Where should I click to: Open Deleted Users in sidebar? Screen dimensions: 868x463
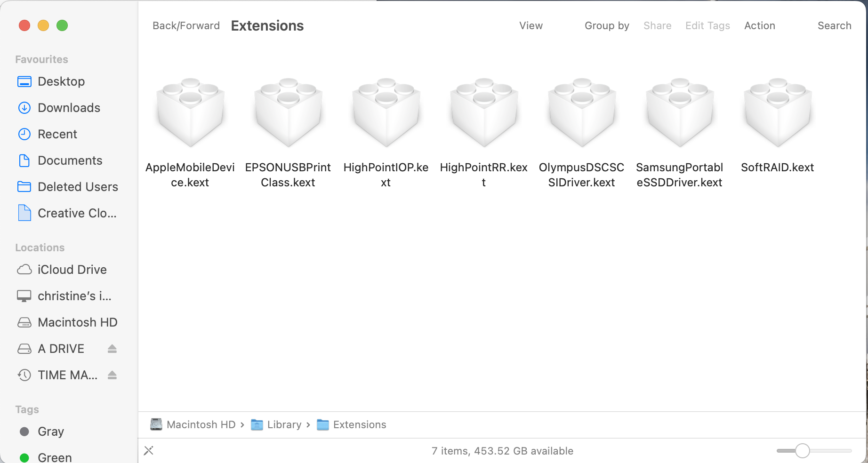tap(78, 187)
